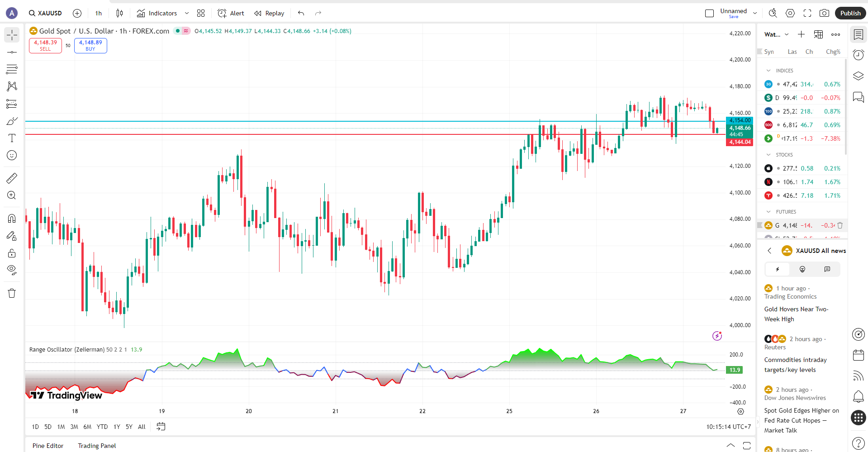Hide all drawings with eye icon

(12, 270)
